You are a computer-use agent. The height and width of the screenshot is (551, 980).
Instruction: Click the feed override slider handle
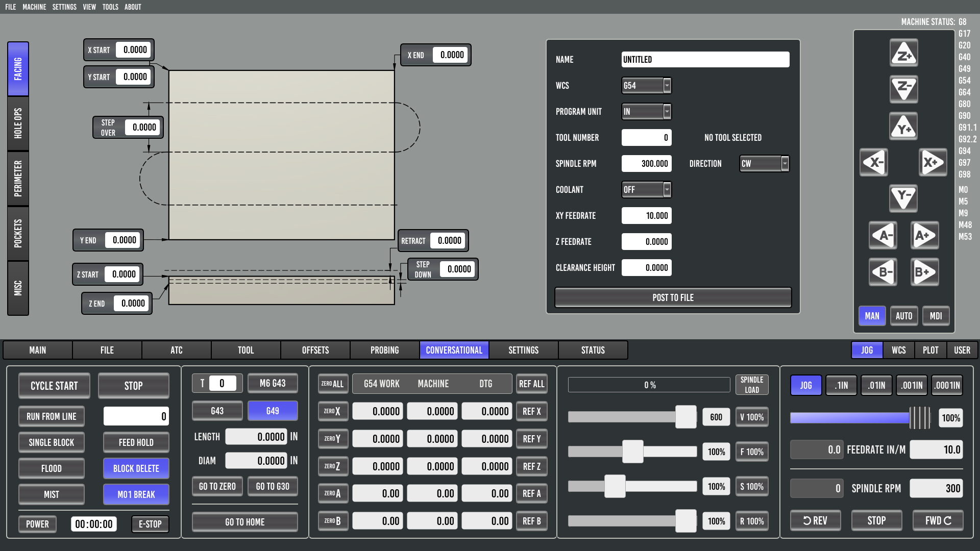tap(632, 452)
